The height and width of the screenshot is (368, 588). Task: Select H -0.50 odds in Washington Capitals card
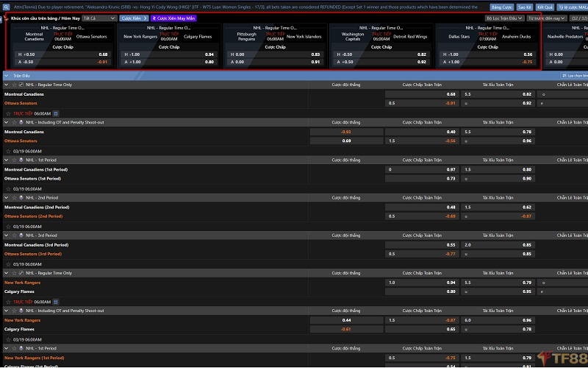tap(381, 54)
